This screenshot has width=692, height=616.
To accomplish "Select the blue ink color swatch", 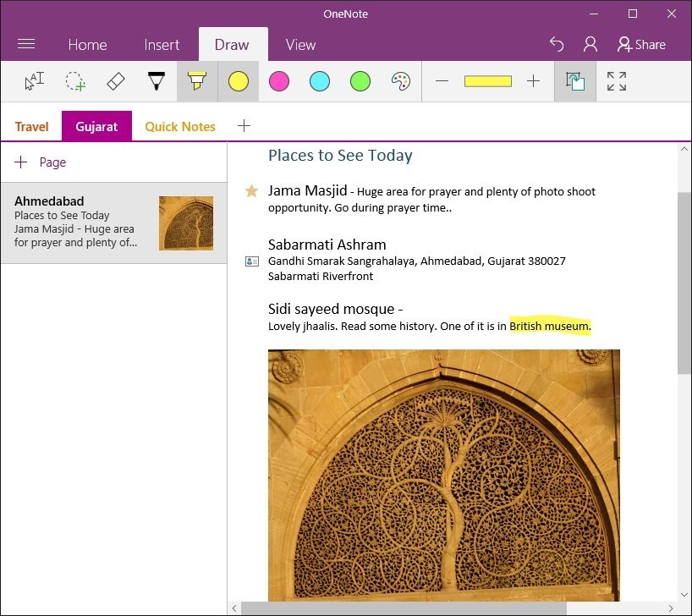I will (320, 81).
